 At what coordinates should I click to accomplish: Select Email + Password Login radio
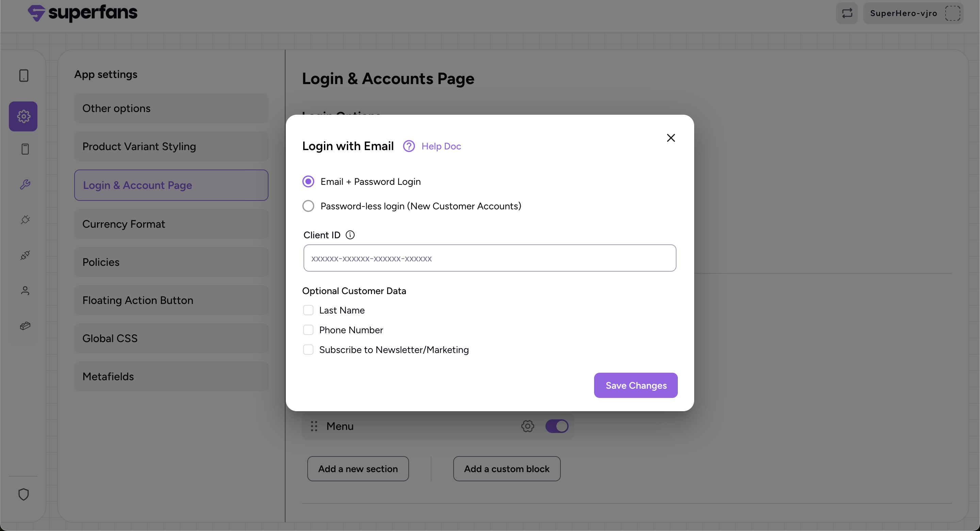coord(308,181)
